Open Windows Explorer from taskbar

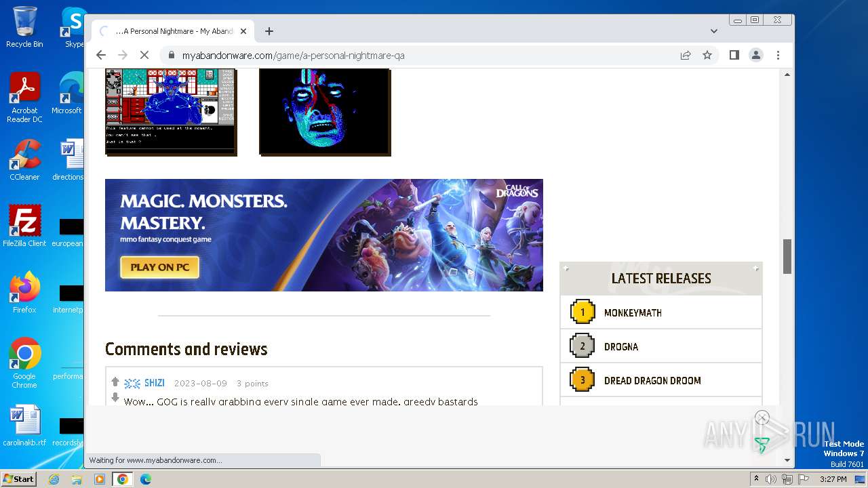coord(77,479)
